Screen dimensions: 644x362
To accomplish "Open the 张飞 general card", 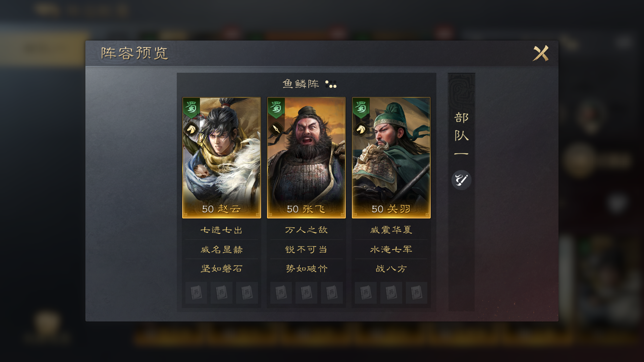I will click(306, 158).
